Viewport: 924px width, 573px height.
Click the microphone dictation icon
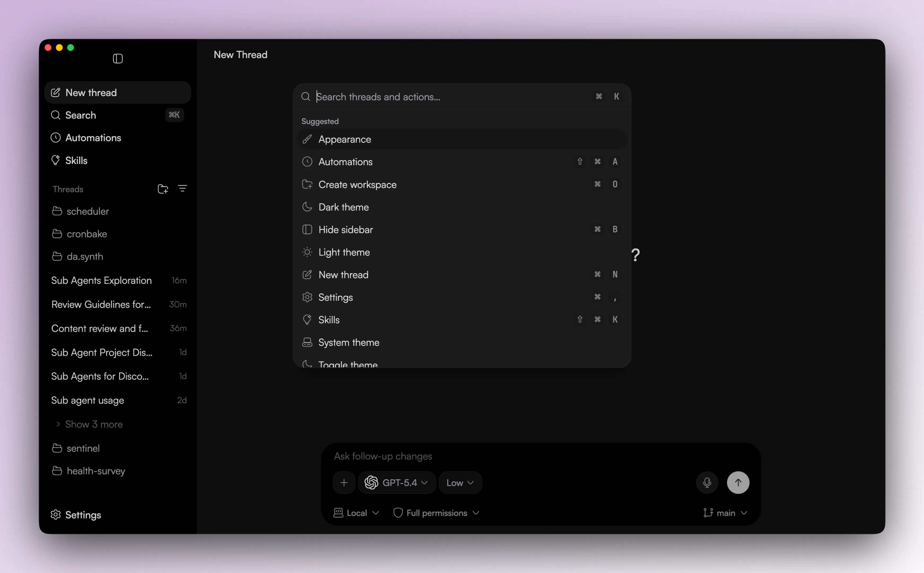coord(707,483)
